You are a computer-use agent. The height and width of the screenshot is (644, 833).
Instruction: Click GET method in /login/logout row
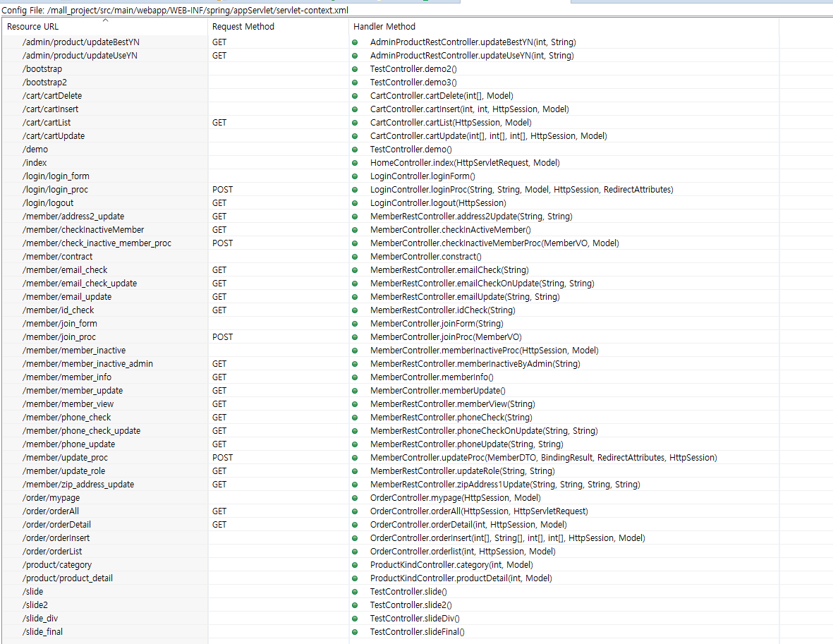pos(219,203)
